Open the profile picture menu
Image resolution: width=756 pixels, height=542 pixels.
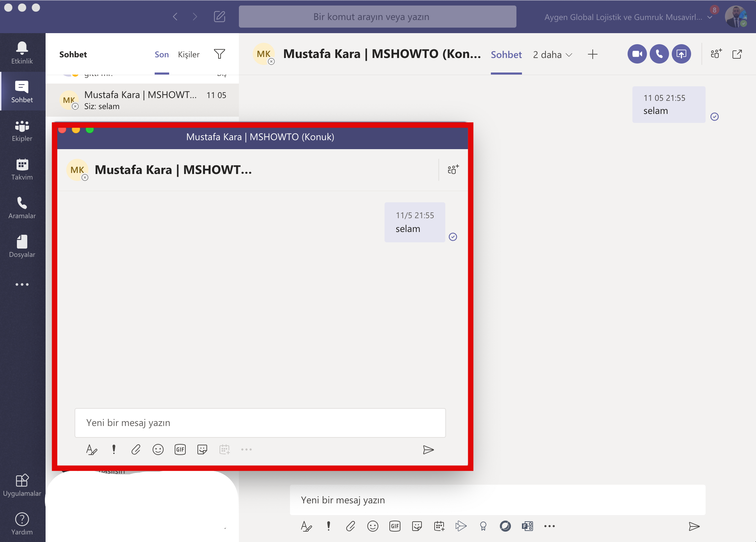[736, 17]
